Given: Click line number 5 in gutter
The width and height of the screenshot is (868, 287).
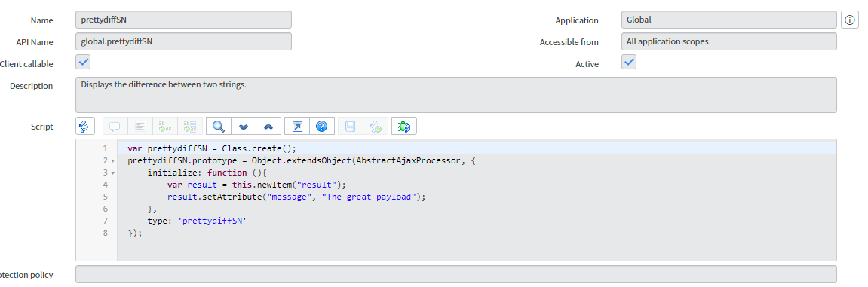Looking at the screenshot, I should 105,197.
